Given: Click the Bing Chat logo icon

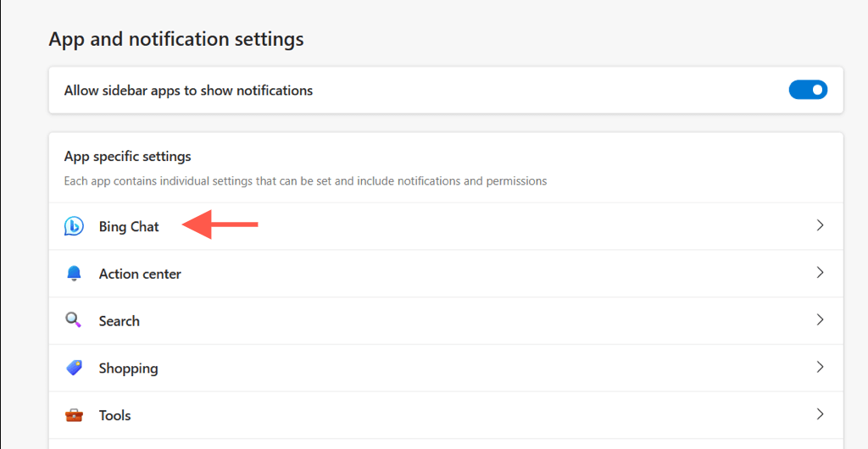Looking at the screenshot, I should (74, 226).
